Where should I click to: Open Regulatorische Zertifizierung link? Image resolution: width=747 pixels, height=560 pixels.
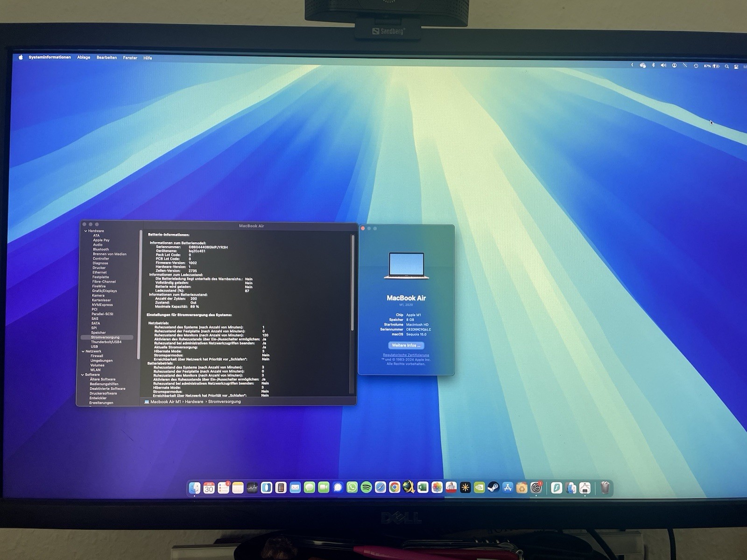click(406, 355)
